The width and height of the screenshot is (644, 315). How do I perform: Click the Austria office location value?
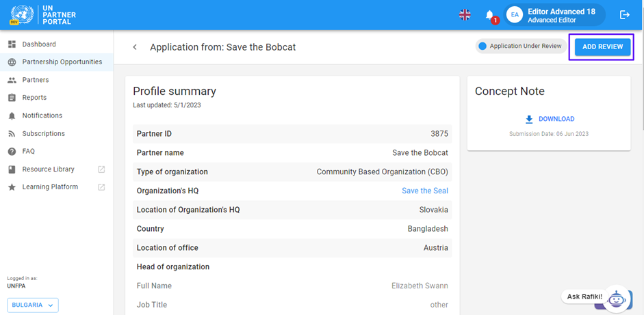[436, 248]
